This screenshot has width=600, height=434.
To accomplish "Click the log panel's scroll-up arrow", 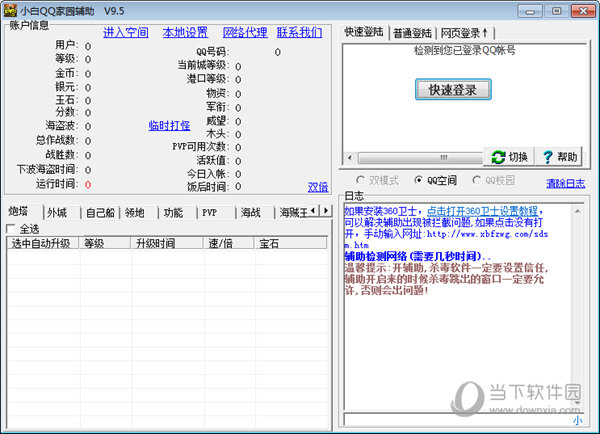I will pos(577,211).
